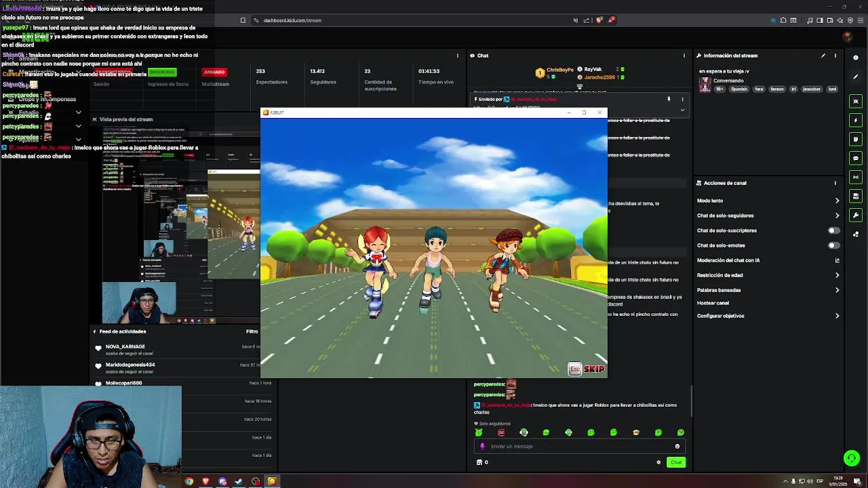Open chat settings gear icon
The height and width of the screenshot is (488, 868).
click(658, 462)
